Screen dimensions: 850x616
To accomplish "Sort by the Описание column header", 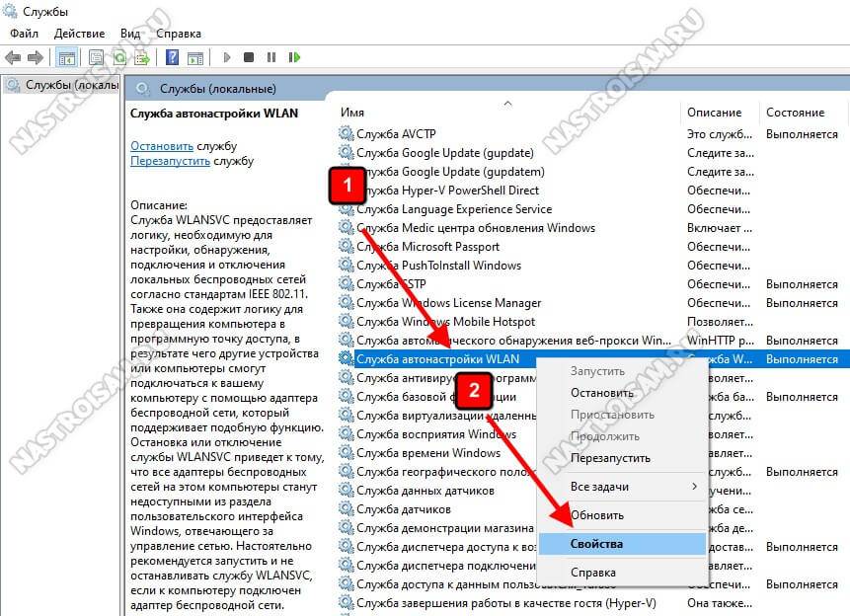I will coord(714,113).
